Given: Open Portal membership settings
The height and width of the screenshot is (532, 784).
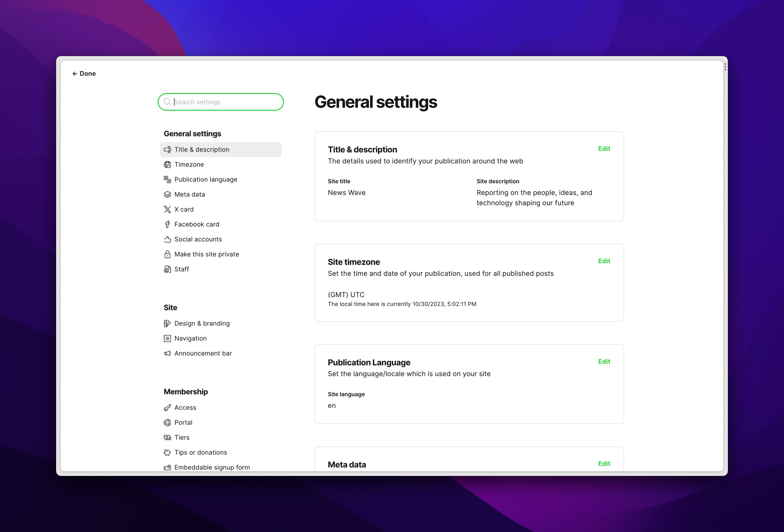Looking at the screenshot, I should pyautogui.click(x=183, y=423).
